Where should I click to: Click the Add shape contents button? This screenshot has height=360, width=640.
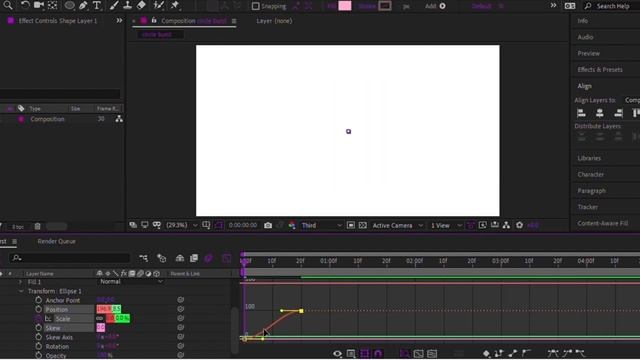pyautogui.click(x=442, y=6)
